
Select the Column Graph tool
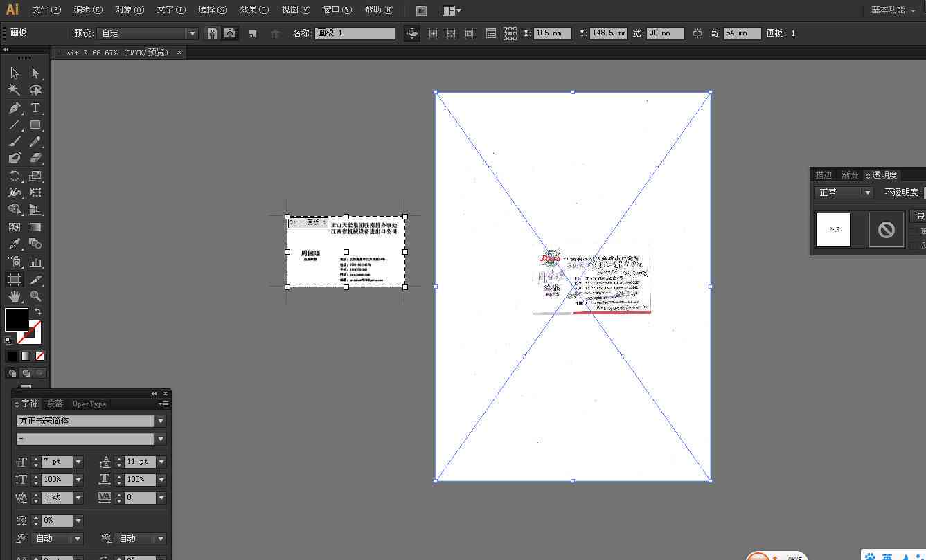[x=35, y=262]
